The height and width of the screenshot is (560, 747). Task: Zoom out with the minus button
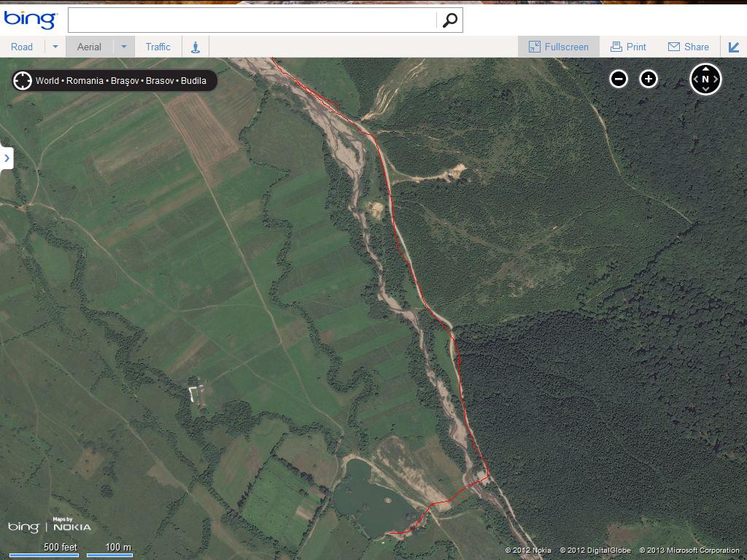coord(619,79)
